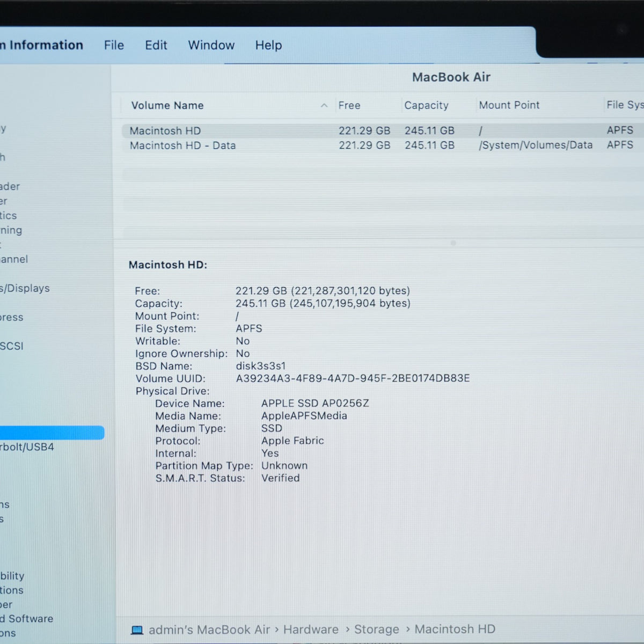Click the S.M.A.R.T. Status value Verified
Image resolution: width=644 pixels, height=644 pixels.
(280, 478)
